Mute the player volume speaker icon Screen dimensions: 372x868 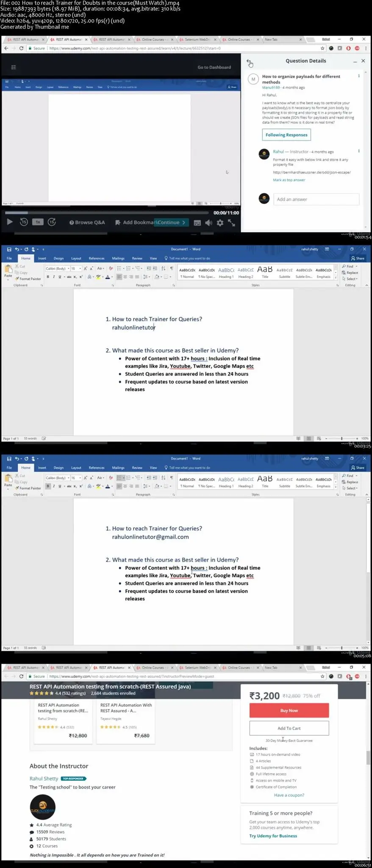coord(208,223)
